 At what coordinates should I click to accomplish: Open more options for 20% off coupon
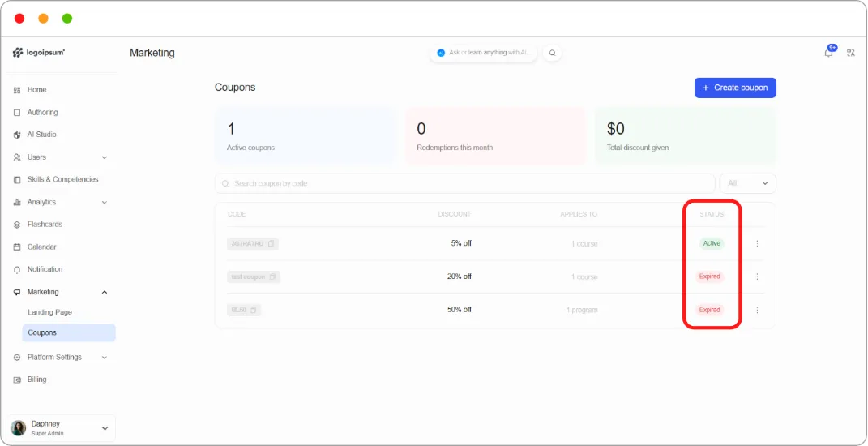(x=757, y=277)
